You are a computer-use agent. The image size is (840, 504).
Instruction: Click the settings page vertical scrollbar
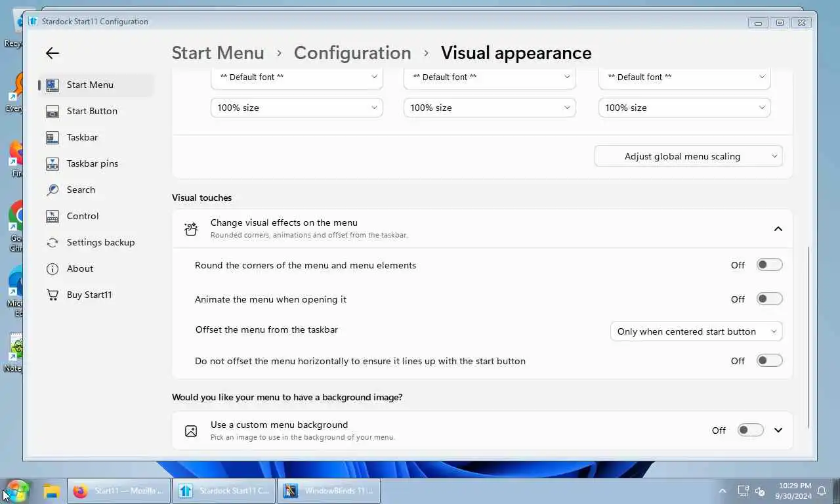(x=808, y=337)
